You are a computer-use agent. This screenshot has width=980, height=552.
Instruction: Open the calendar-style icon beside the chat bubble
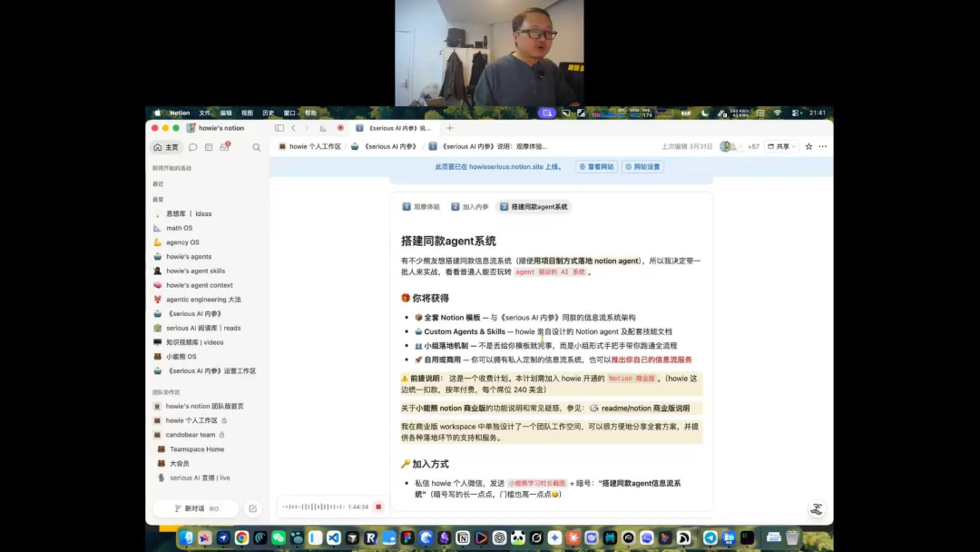coord(209,148)
